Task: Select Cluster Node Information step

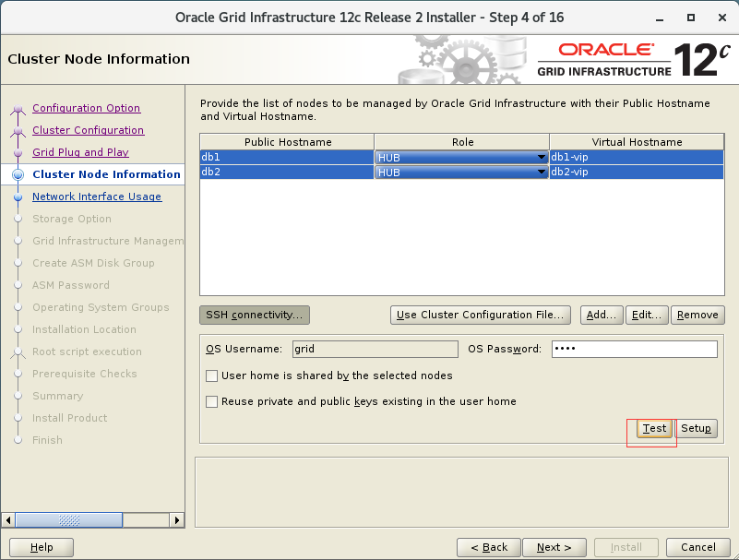Action: (x=106, y=174)
